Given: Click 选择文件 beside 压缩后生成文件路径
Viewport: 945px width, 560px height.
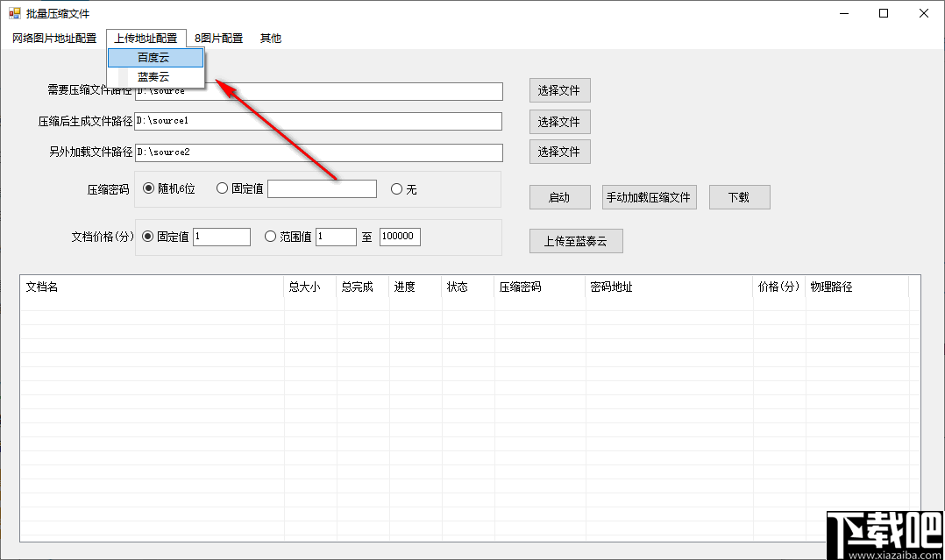Looking at the screenshot, I should [559, 121].
